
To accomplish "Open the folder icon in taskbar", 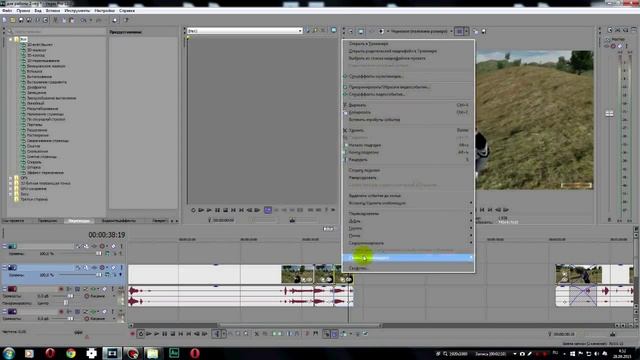I will [x=152, y=353].
